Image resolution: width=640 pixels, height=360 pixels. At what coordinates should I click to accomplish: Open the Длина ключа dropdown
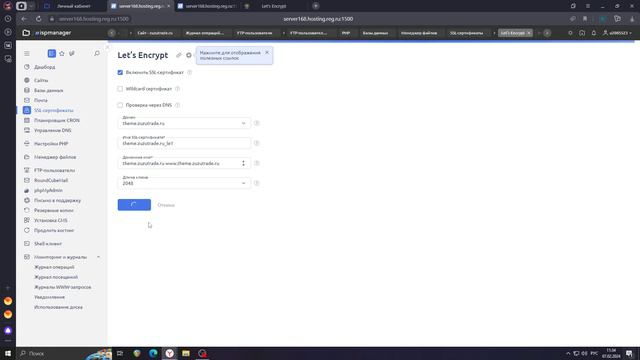(x=184, y=182)
